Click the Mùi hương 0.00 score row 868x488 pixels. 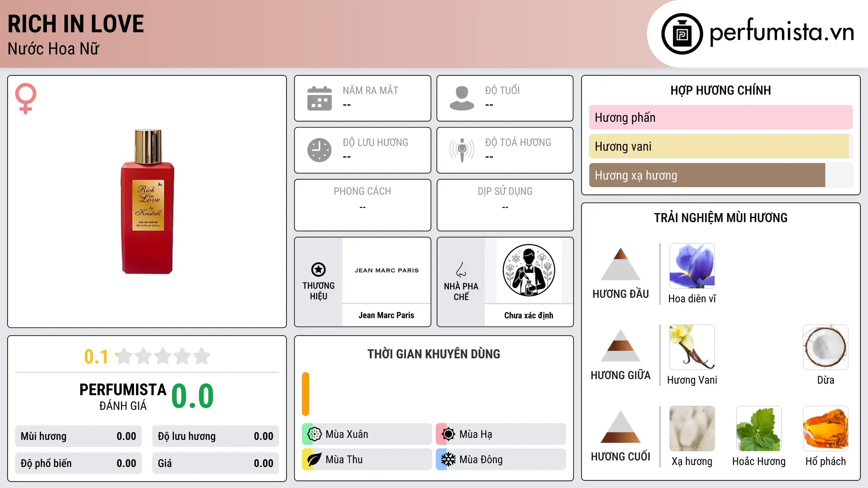[x=78, y=436]
